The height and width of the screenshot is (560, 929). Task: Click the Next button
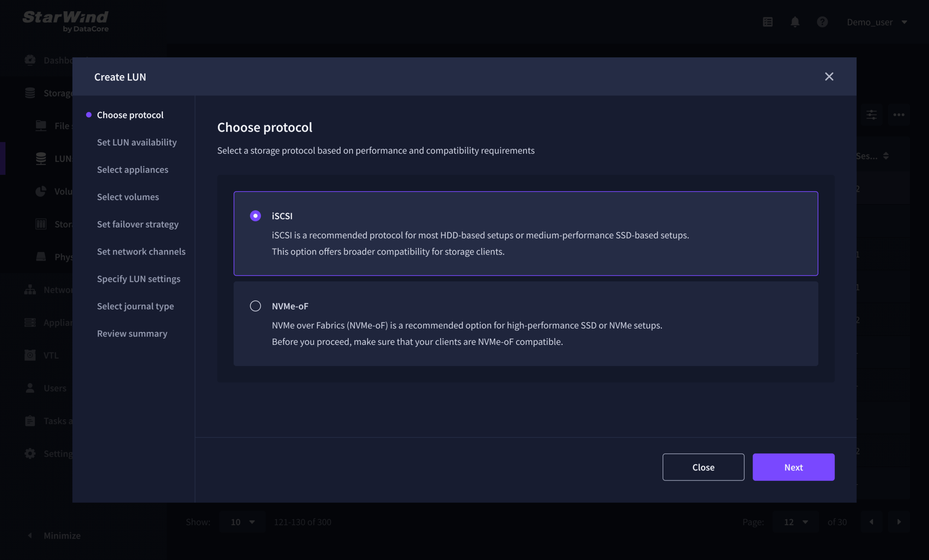tap(793, 467)
